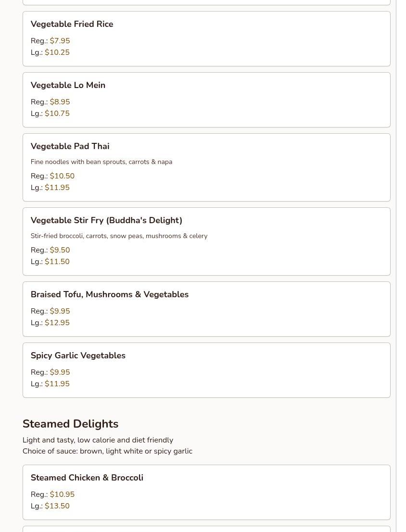Select the $8.95 regular Lo Mein price
This screenshot has width=406, height=532.
(60, 102)
